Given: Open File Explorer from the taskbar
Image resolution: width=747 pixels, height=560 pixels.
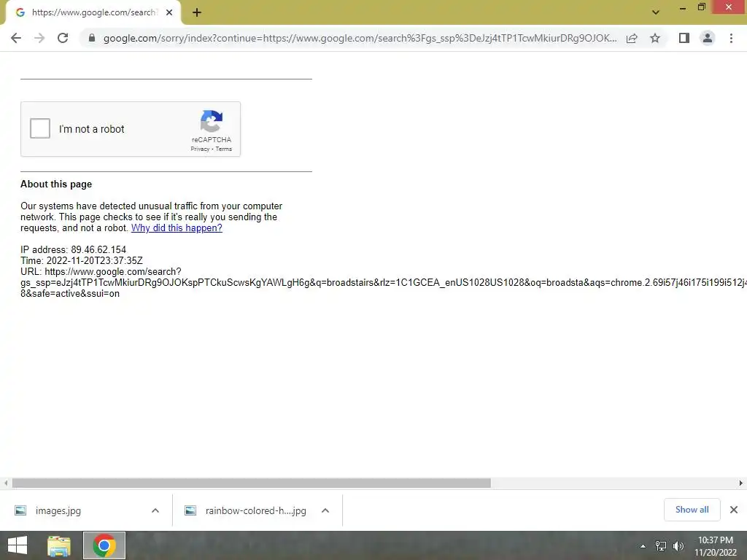Looking at the screenshot, I should (x=59, y=545).
